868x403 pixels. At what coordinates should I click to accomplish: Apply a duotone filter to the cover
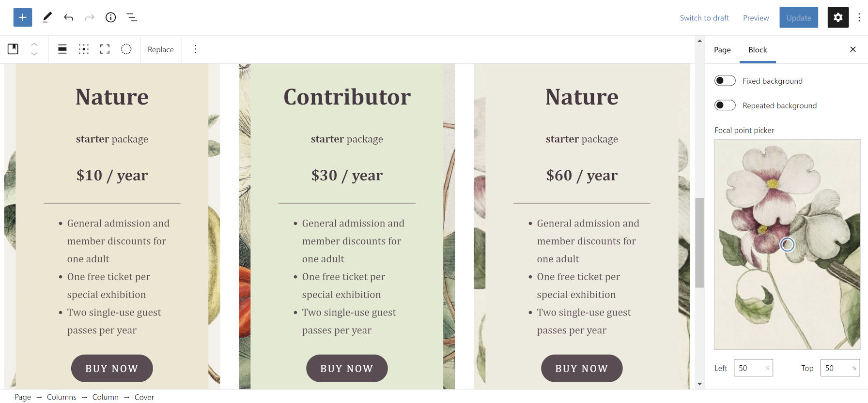tap(126, 49)
